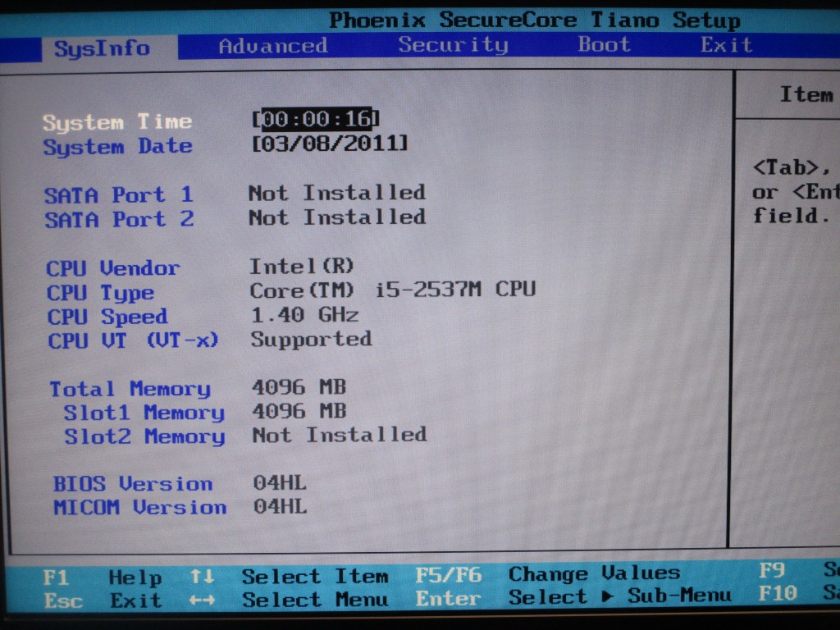Click the F5/F6 key hint
The image size is (840, 630).
coord(449,575)
